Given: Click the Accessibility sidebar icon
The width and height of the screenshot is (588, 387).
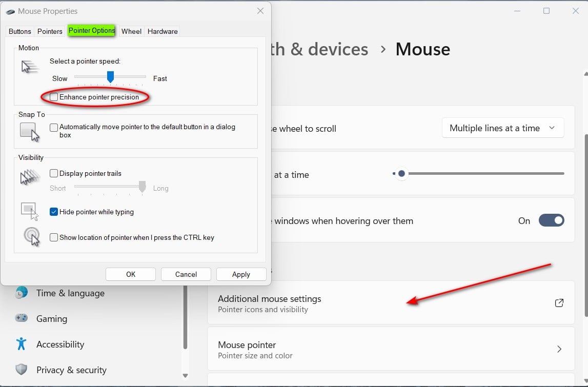Looking at the screenshot, I should tap(21, 344).
